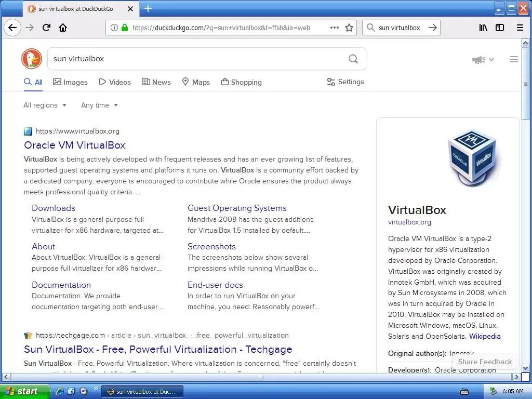Screen dimensions: 532x399
Task: Submit toolbar search with arrow button
Action: (x=433, y=28)
